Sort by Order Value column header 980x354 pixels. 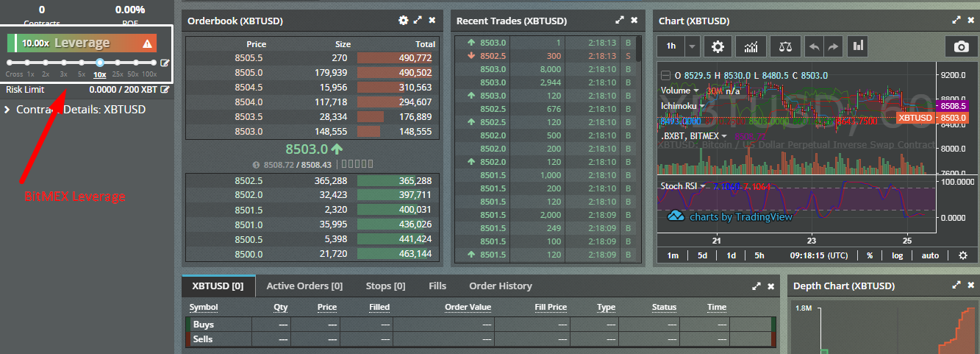point(468,307)
